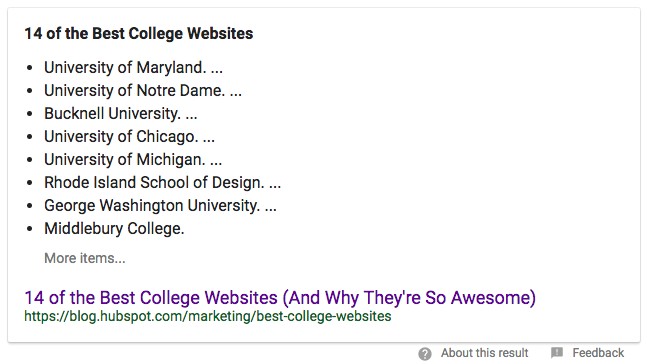Image resolution: width=647 pixels, height=364 pixels.
Task: Click Rhode Island School of Design entry
Action: pos(162,183)
